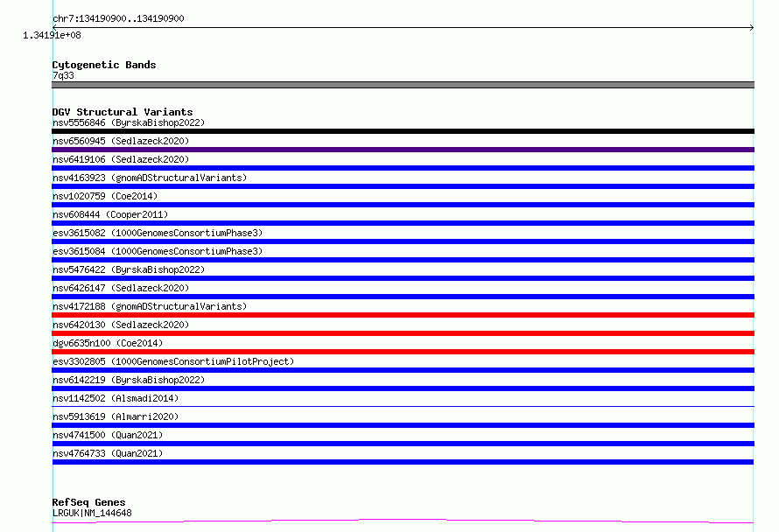Click the nsv1142502 (Alsmadi2014) label

[x=116, y=398]
